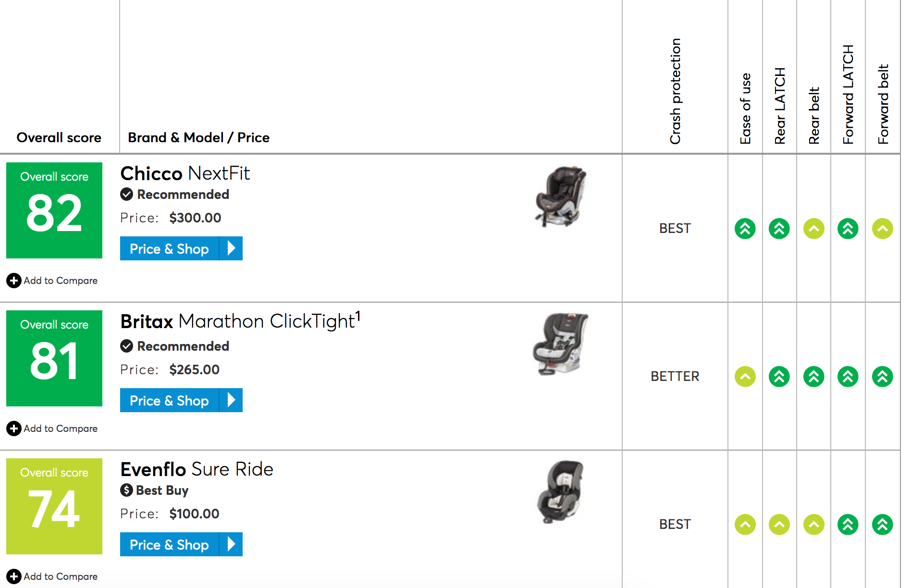
Task: Open Britax Marathon ClickTight product link
Action: coord(240,321)
